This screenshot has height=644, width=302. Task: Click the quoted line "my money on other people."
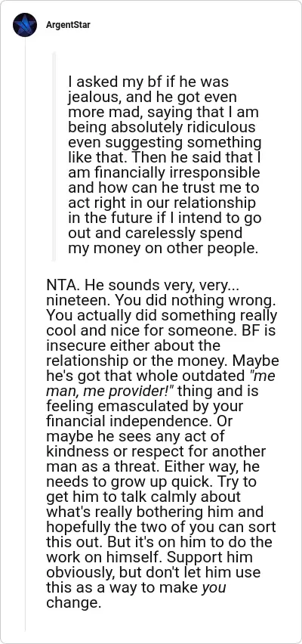(x=163, y=249)
